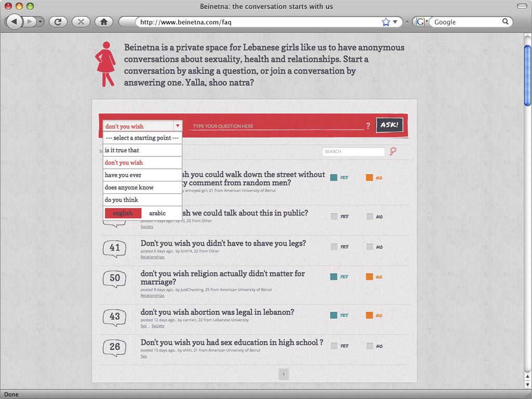
Task: Click Relationships tag under religion marriage question
Action: point(152,296)
